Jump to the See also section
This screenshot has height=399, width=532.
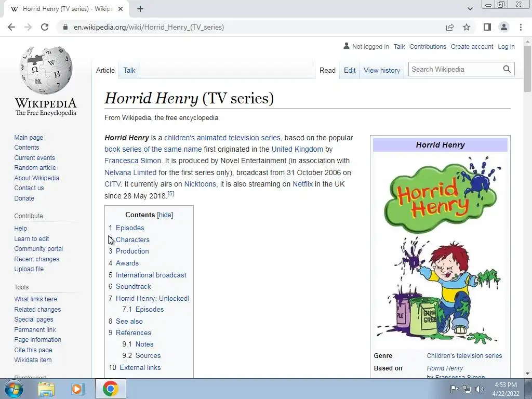129,321
